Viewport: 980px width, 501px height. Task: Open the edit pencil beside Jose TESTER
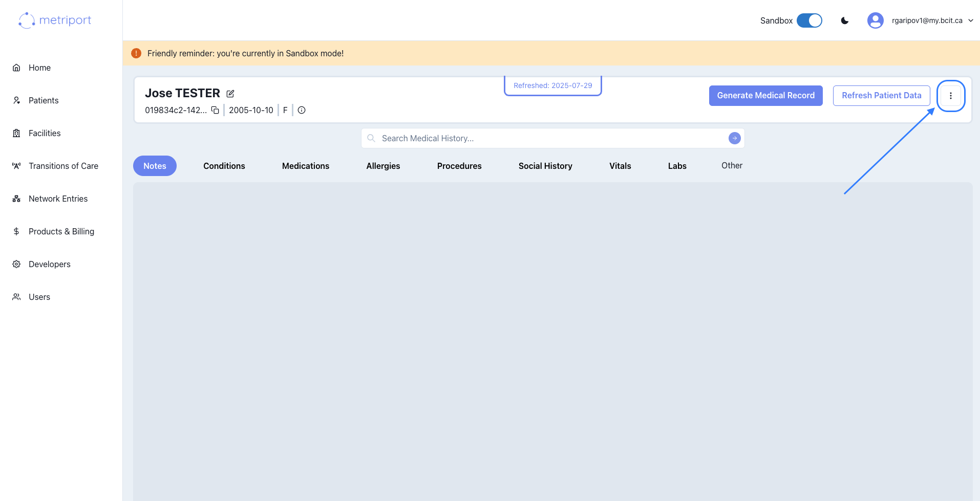pos(230,94)
